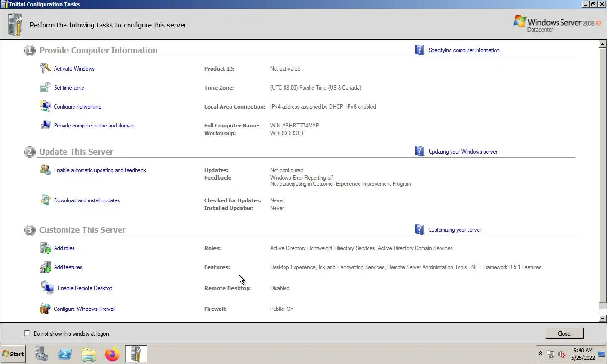The image size is (607, 364).
Task: Click the Set time zone clock icon
Action: pyautogui.click(x=45, y=87)
